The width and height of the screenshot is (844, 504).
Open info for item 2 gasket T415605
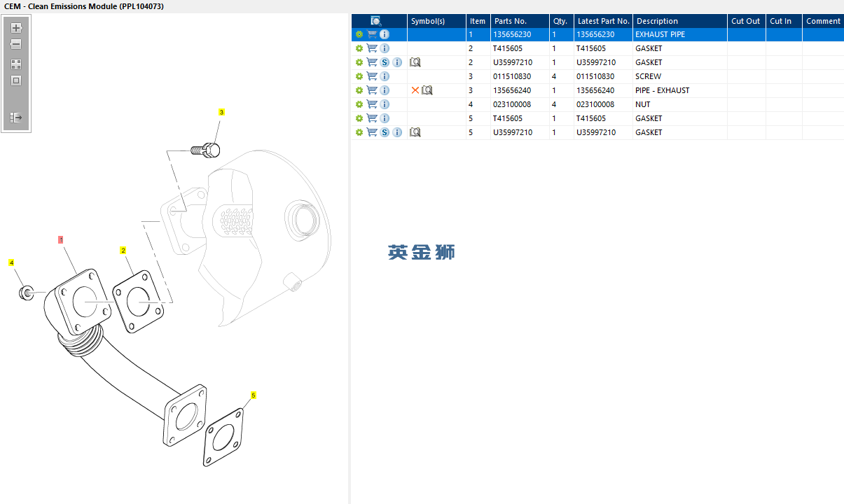coord(385,48)
